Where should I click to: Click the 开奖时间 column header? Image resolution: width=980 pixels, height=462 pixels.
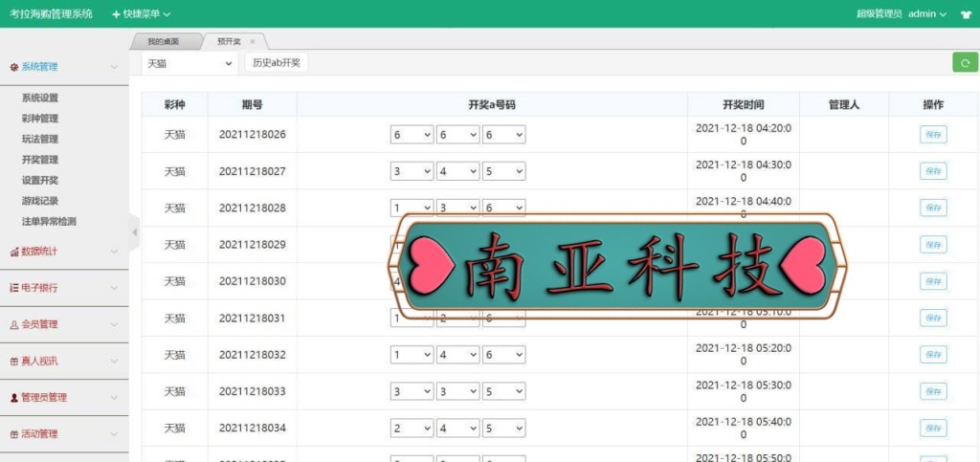(743, 105)
